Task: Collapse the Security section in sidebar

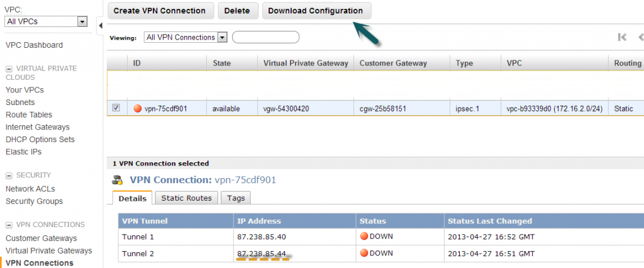Action: click(x=9, y=176)
